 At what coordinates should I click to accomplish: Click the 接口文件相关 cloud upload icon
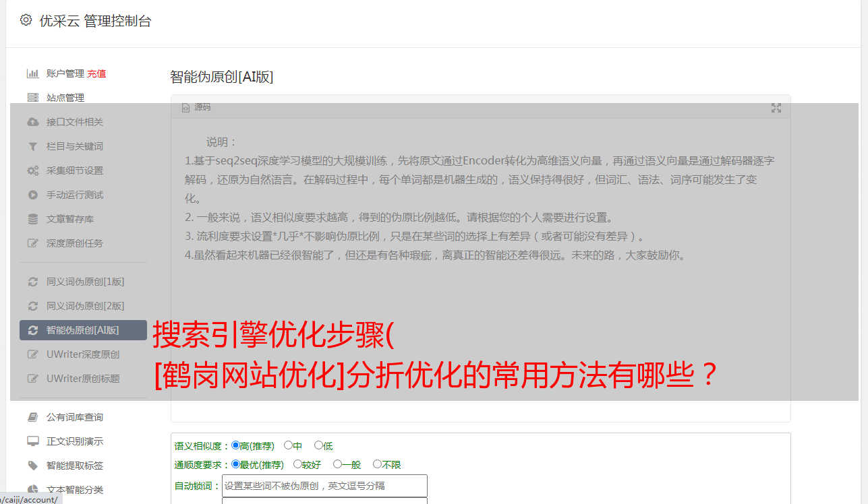(32, 122)
